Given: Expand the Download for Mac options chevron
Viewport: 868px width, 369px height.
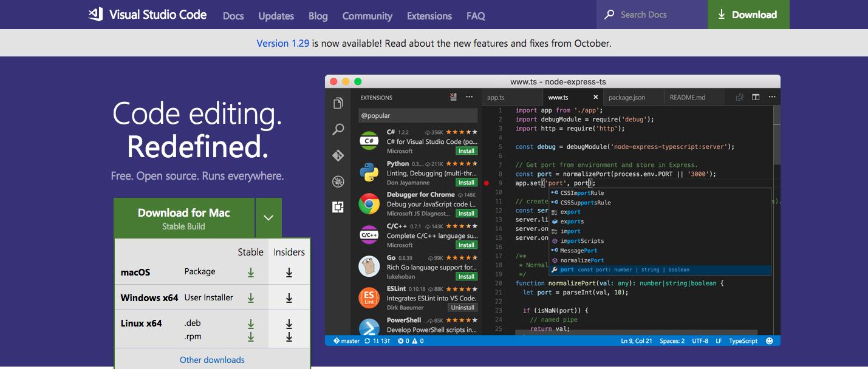Looking at the screenshot, I should (x=268, y=217).
